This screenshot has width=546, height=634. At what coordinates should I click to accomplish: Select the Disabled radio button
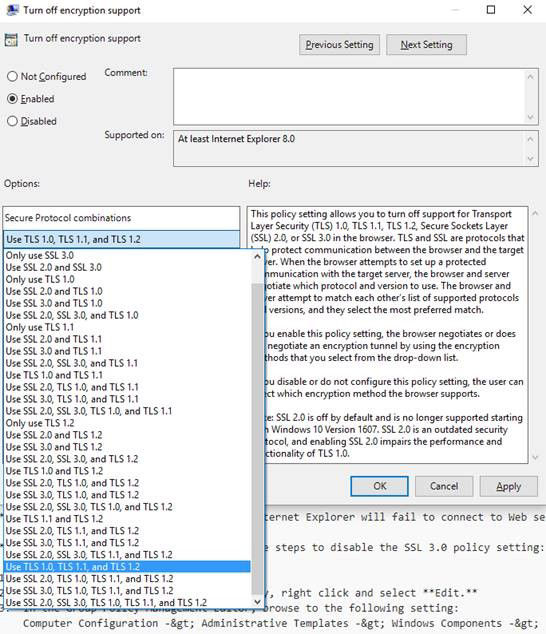tap(13, 121)
